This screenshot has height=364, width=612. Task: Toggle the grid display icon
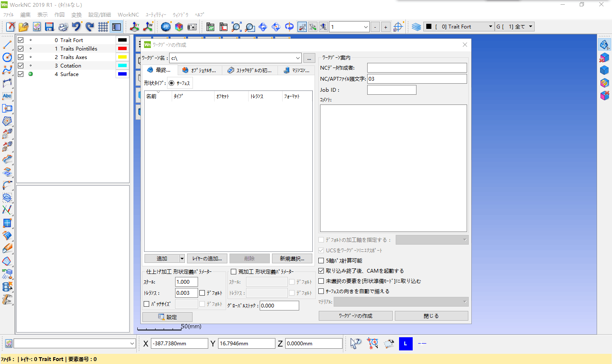(x=103, y=27)
